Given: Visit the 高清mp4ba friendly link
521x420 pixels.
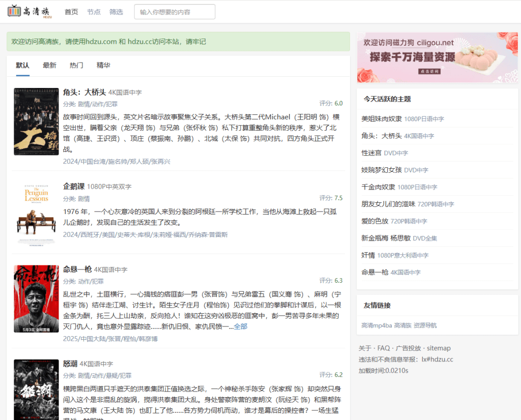Looking at the screenshot, I should [377, 325].
